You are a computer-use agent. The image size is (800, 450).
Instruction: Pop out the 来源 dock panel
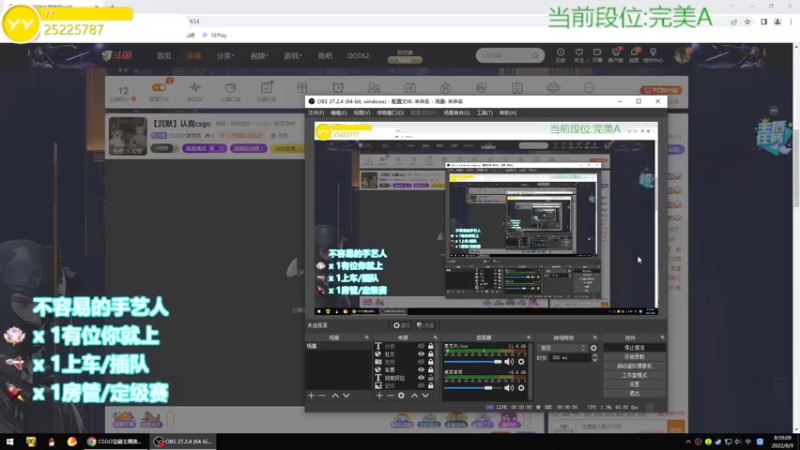click(x=435, y=338)
